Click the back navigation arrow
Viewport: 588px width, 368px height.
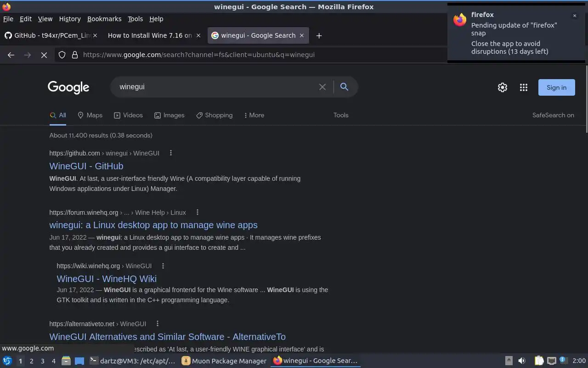tap(11, 55)
